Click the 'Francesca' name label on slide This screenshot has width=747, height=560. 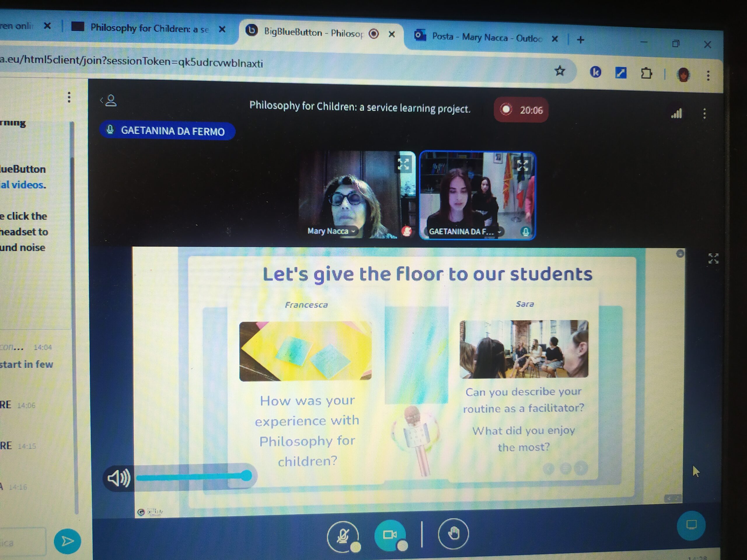tap(306, 305)
